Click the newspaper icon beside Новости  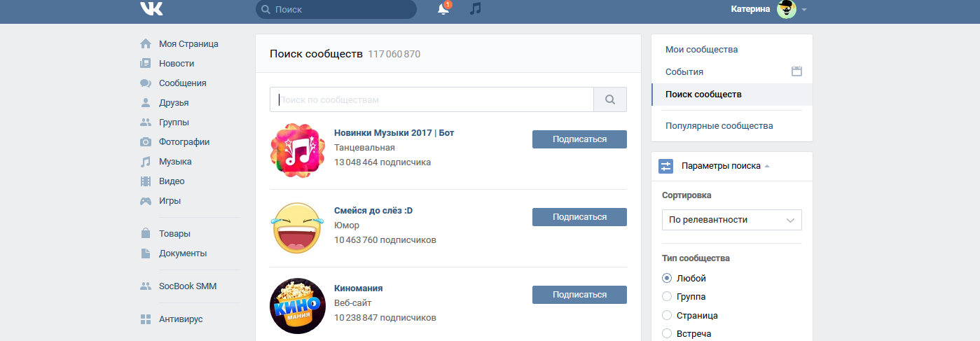tap(146, 63)
